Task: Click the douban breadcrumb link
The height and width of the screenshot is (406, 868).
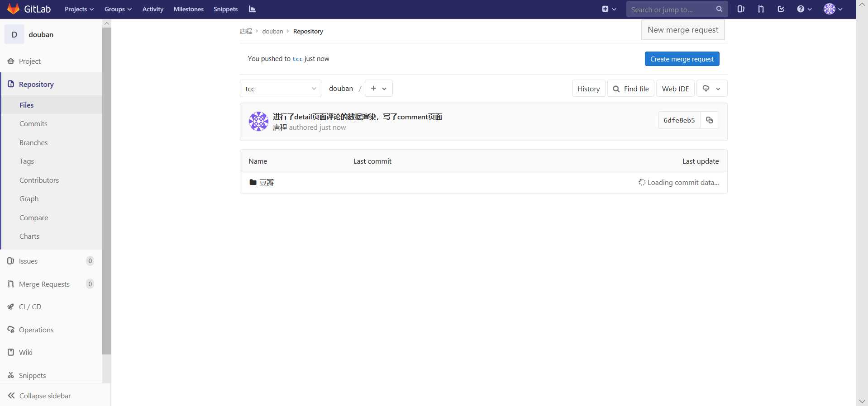Action: [272, 31]
